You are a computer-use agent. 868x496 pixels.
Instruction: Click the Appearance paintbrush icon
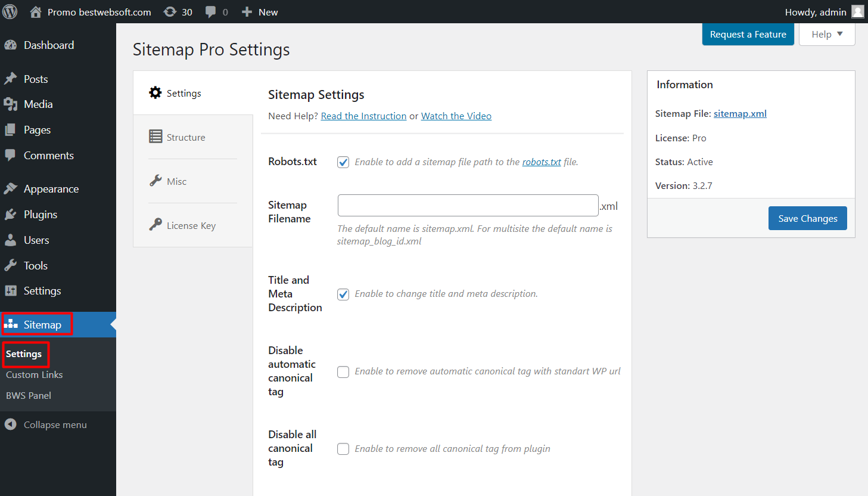10,189
